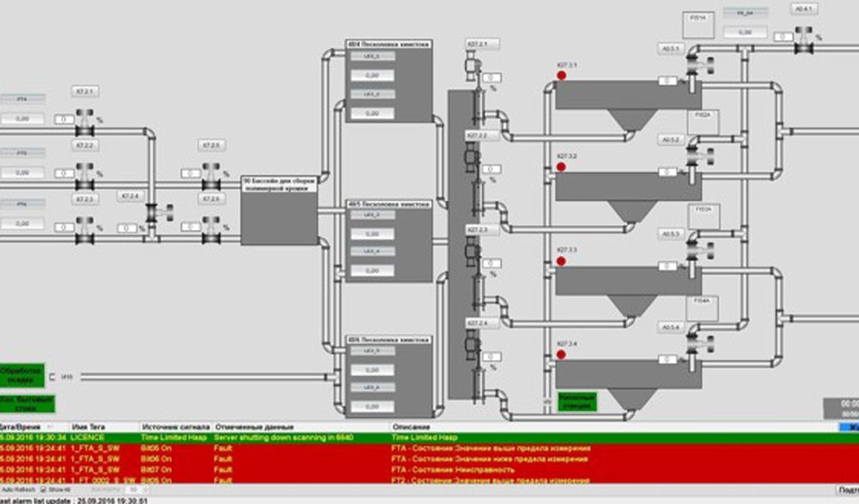Expand the Дата/Время column sort arrow
Image resolution: width=859 pixels, height=504 pixels.
coord(51,427)
